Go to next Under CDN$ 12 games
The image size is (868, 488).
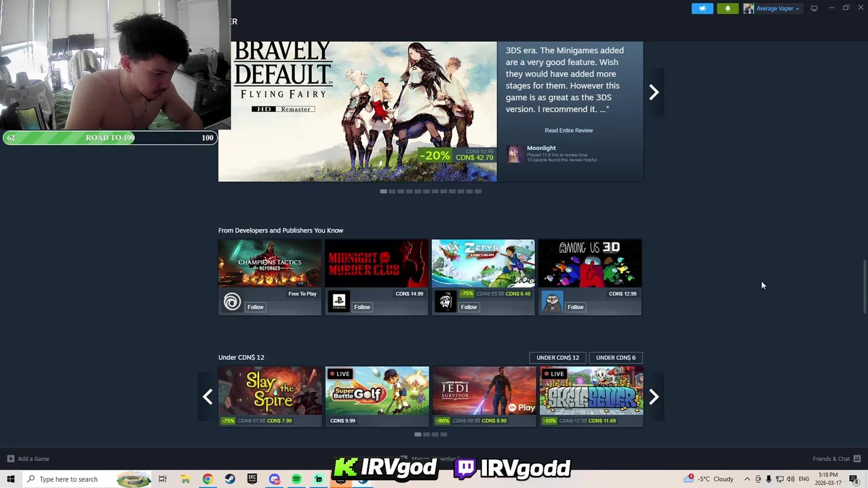pyautogui.click(x=654, y=397)
